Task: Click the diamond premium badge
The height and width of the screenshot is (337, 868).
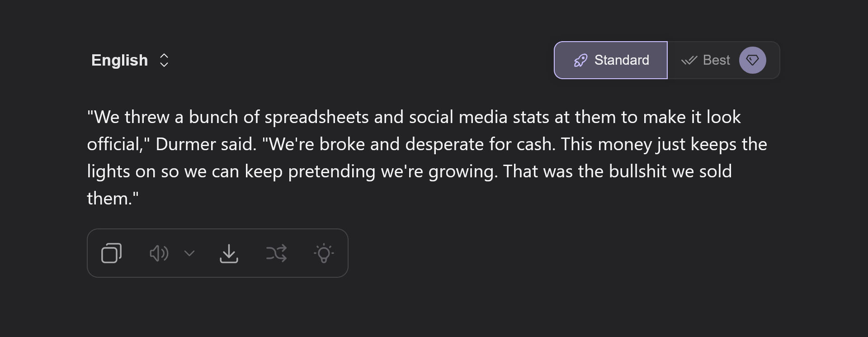Action: (752, 60)
